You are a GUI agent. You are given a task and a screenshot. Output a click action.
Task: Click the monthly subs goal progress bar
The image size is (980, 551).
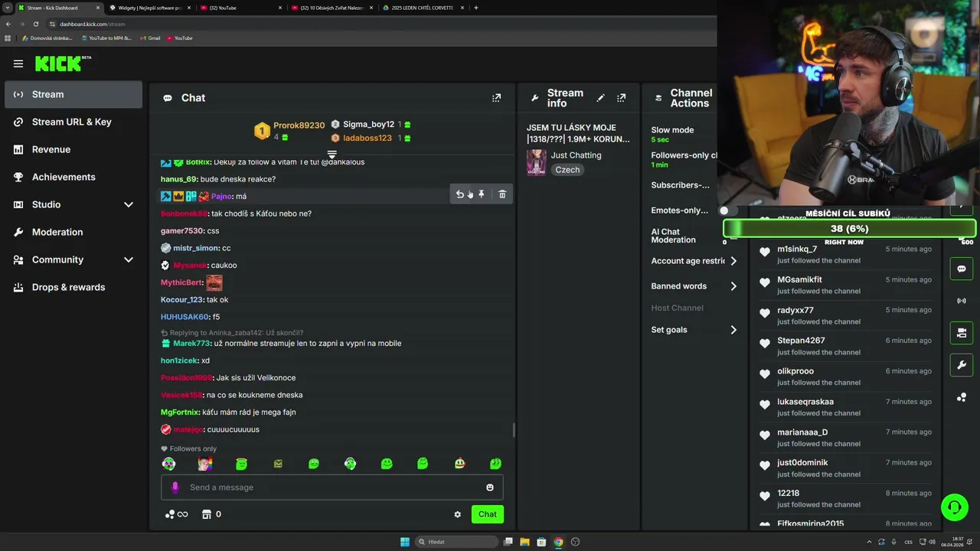coord(849,229)
